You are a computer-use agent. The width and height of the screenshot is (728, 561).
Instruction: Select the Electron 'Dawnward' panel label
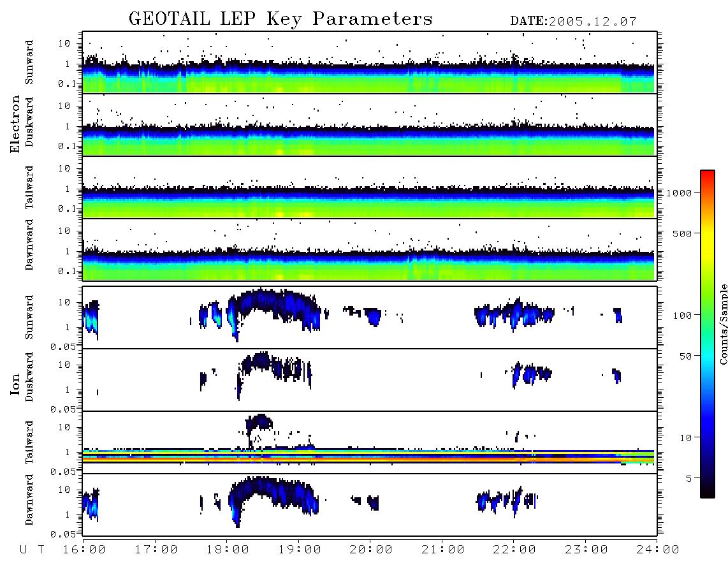29,245
